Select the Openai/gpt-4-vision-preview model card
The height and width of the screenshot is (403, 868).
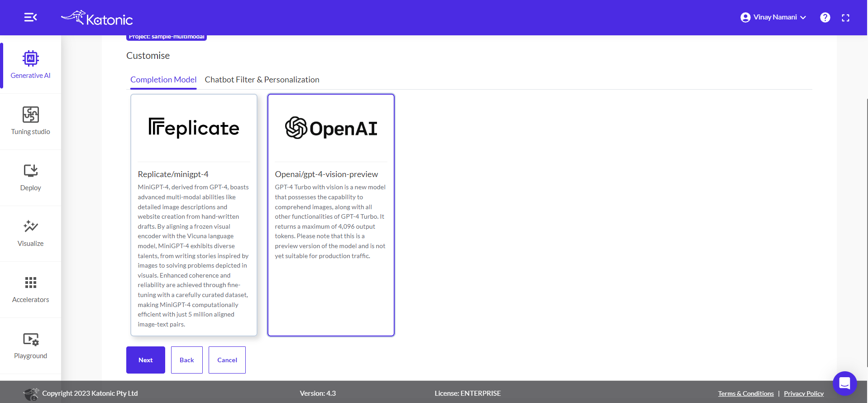(x=331, y=215)
